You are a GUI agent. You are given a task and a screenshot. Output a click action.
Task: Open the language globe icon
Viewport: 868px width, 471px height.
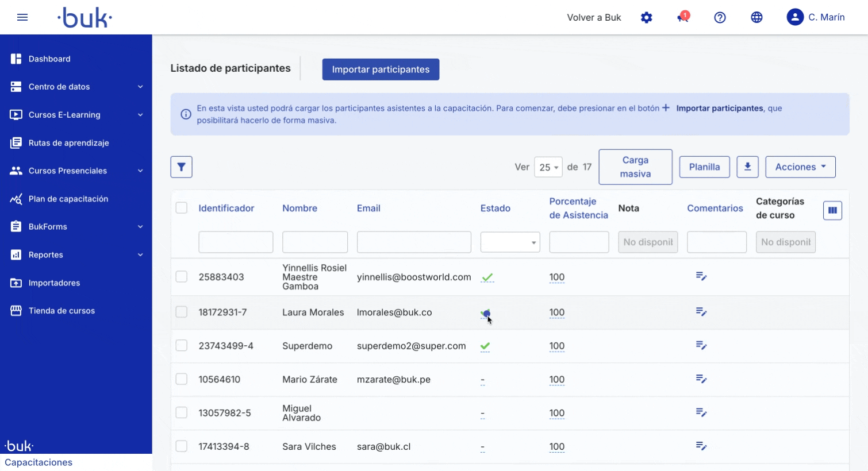click(756, 17)
